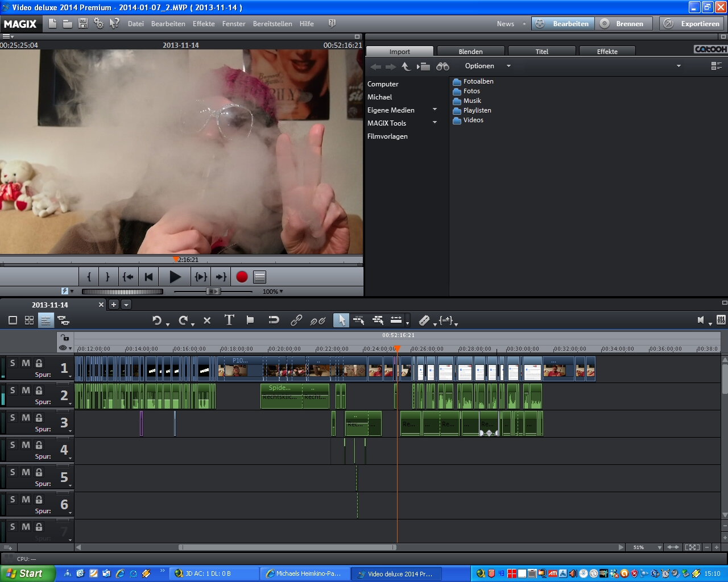This screenshot has width=728, height=582.
Task: Select the Title editor T tool
Action: [229, 320]
